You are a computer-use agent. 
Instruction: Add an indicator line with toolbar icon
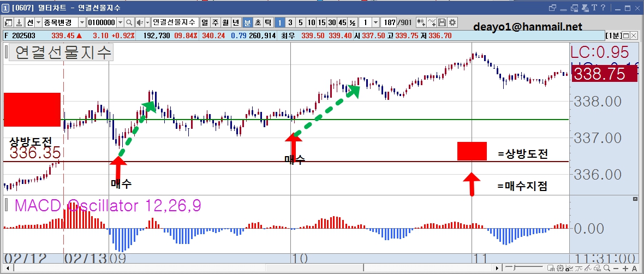(x=432, y=22)
